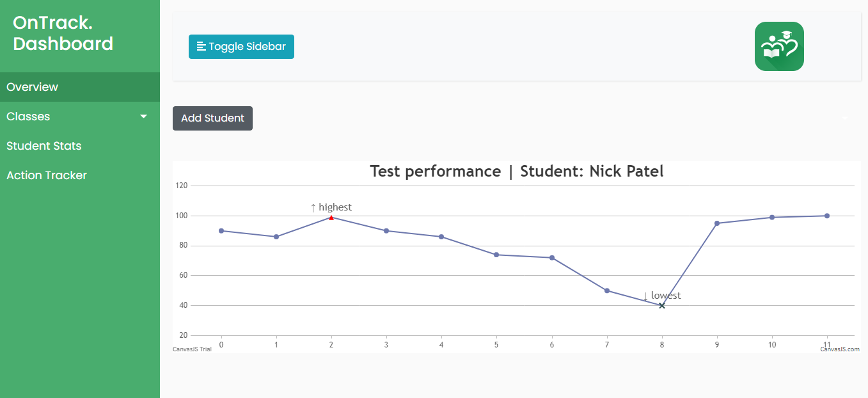Click the cross-shaped lowest-score marker

click(662, 306)
